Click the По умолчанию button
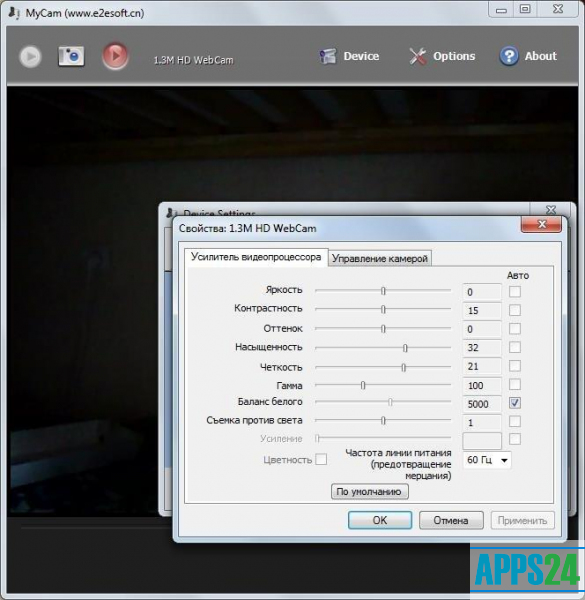Viewport: 585px width, 600px height. 370,492
